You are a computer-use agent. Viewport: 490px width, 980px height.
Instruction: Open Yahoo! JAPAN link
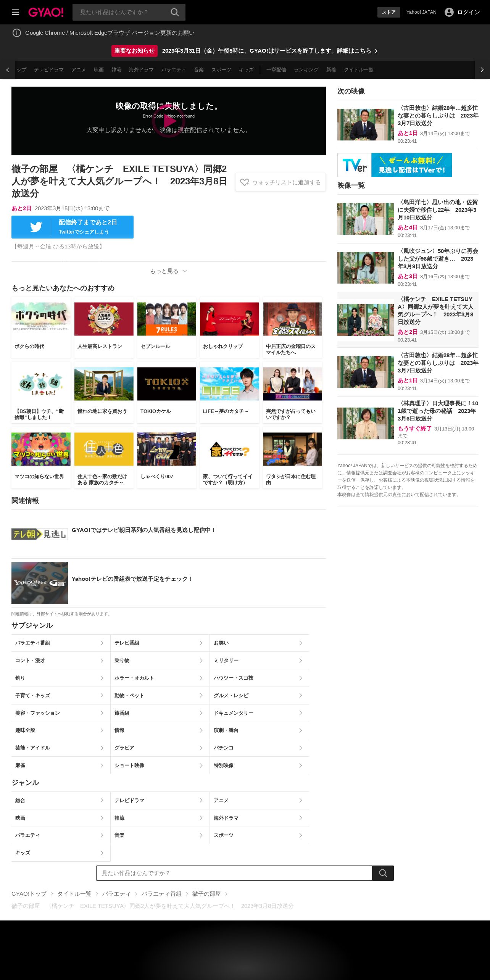click(421, 12)
